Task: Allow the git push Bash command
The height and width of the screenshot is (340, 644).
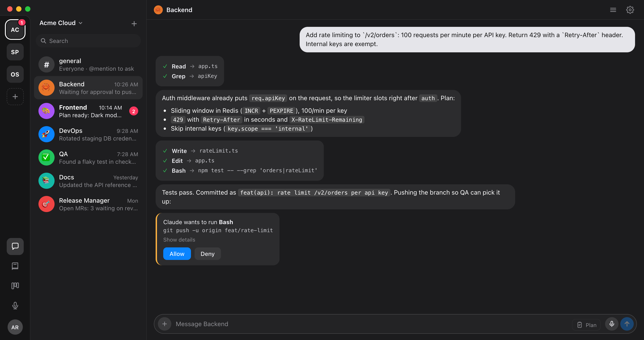Action: (177, 254)
